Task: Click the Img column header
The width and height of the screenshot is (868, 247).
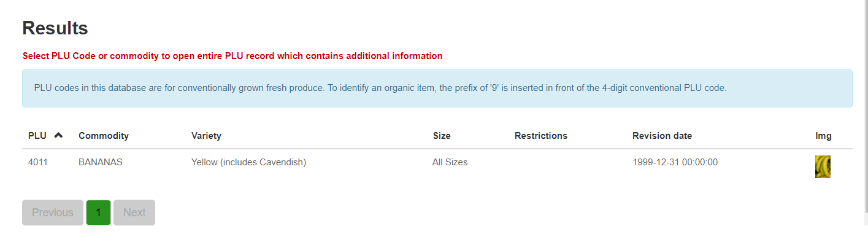Action: pos(823,136)
